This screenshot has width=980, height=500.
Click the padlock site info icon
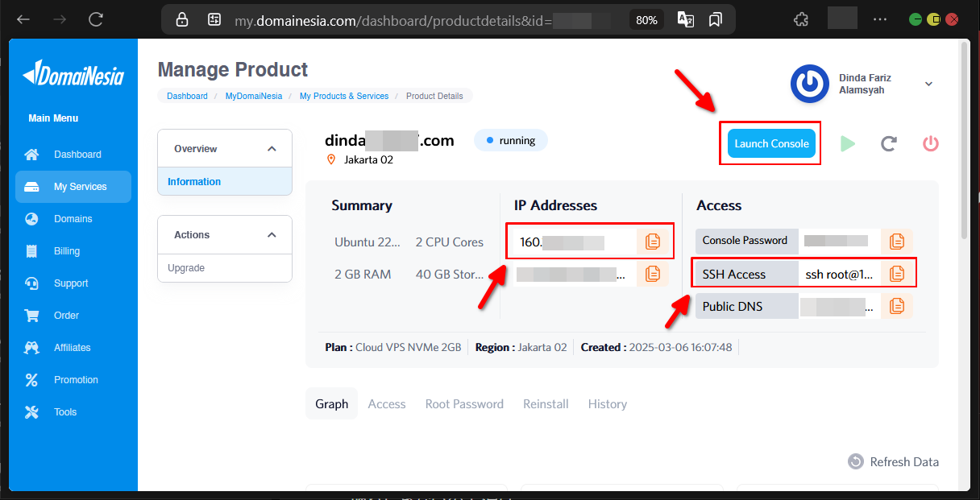click(182, 19)
